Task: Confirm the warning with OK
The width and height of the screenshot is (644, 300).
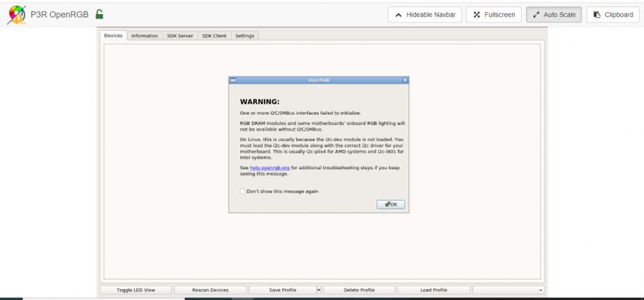Action: tap(391, 204)
